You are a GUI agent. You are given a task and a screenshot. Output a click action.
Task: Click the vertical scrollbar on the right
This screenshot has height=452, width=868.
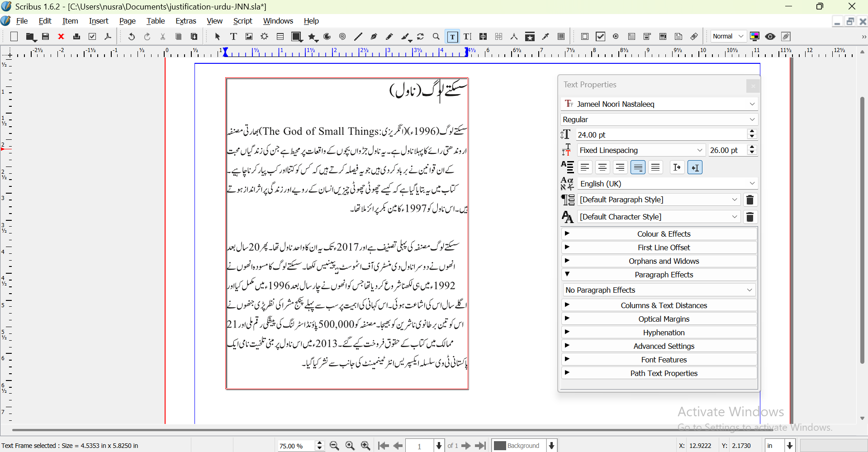pos(862,230)
